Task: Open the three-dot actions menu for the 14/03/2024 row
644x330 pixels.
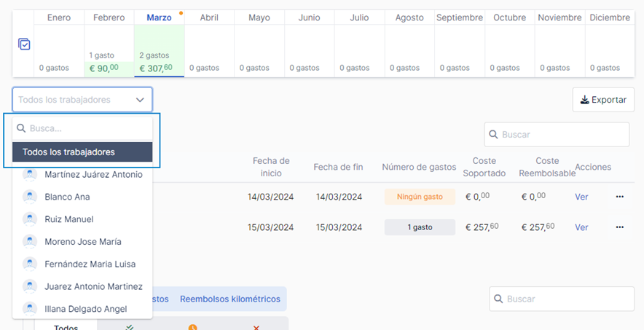Action: (x=620, y=197)
